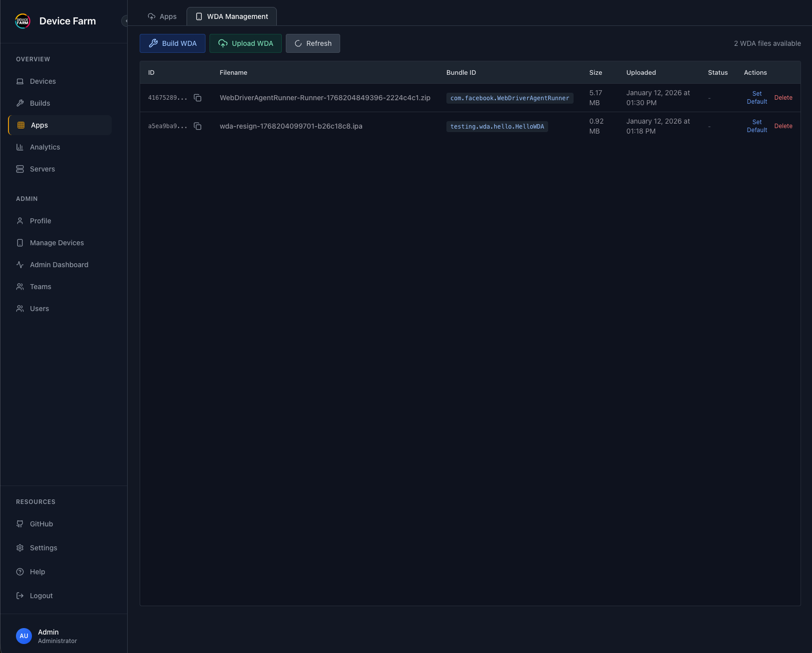Viewport: 812px width, 653px height.
Task: Open the Help page
Action: (x=60, y=572)
